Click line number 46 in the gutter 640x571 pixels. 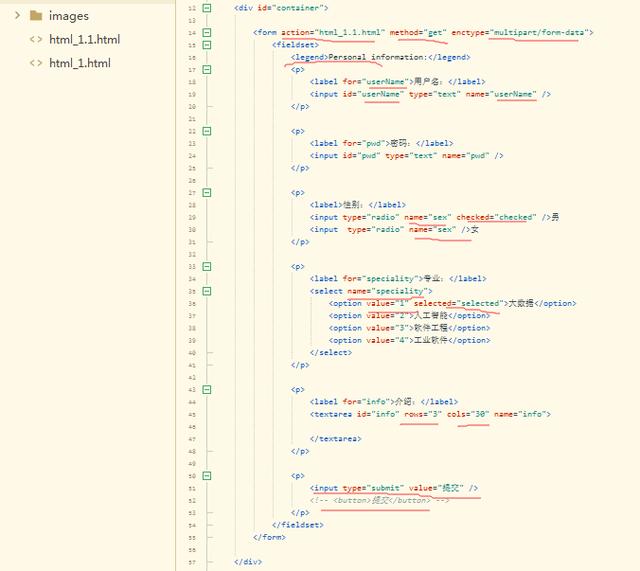click(x=192, y=427)
